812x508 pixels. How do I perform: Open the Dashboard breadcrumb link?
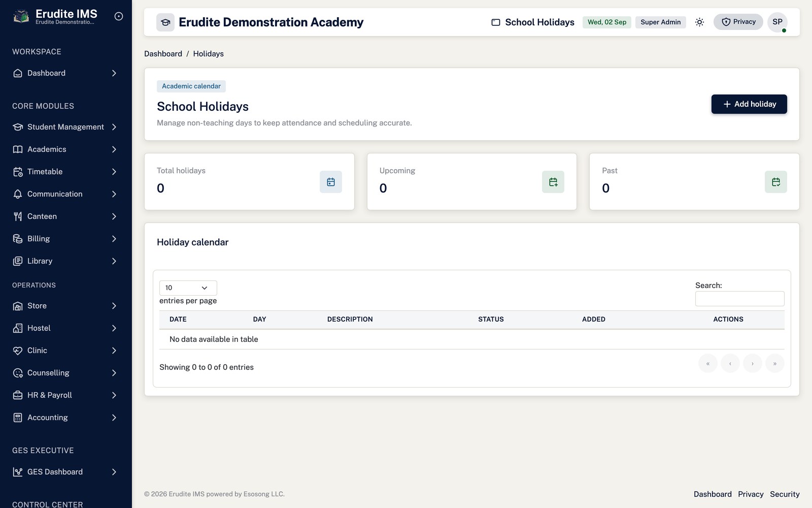(x=163, y=54)
